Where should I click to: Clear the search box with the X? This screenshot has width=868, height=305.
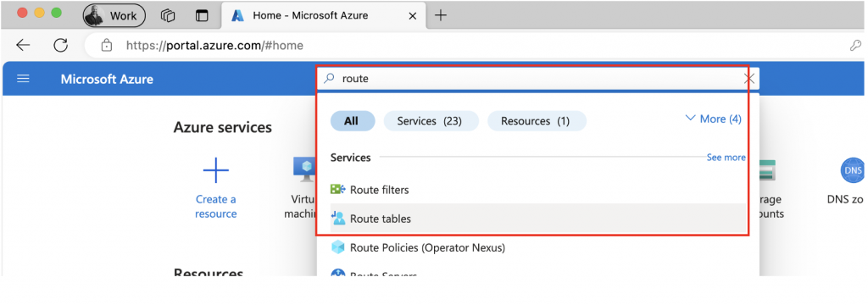[x=749, y=79]
